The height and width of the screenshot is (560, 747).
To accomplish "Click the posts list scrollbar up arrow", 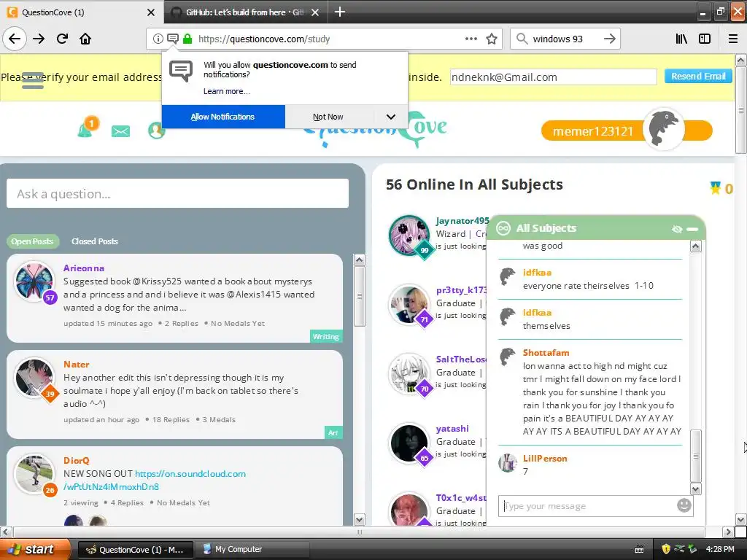I will pos(360,260).
